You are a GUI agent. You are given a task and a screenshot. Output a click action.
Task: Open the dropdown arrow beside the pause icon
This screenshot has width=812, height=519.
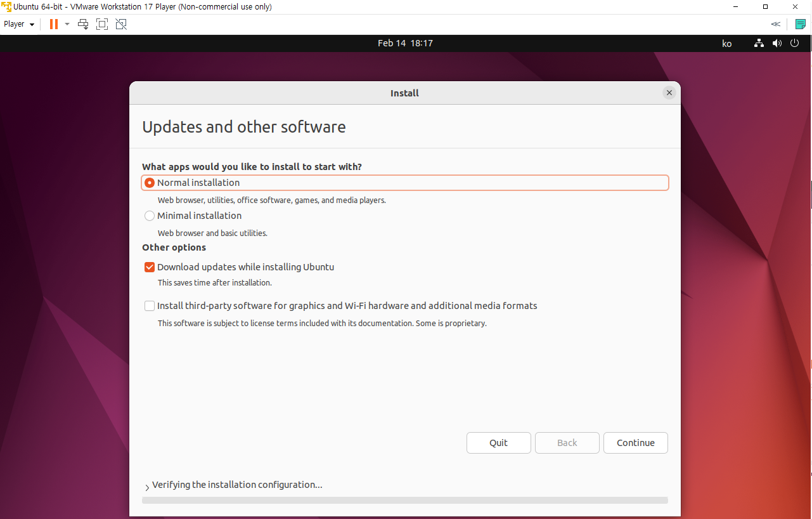click(67, 24)
